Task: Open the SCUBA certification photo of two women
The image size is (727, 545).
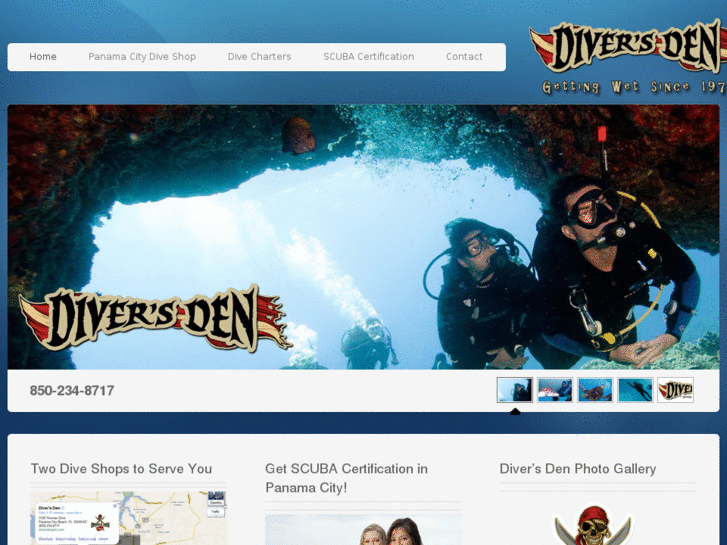Action: click(364, 530)
